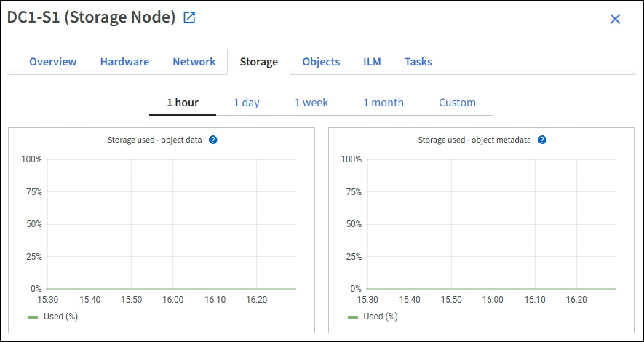
Task: Open the Custom time range option
Action: tap(457, 103)
